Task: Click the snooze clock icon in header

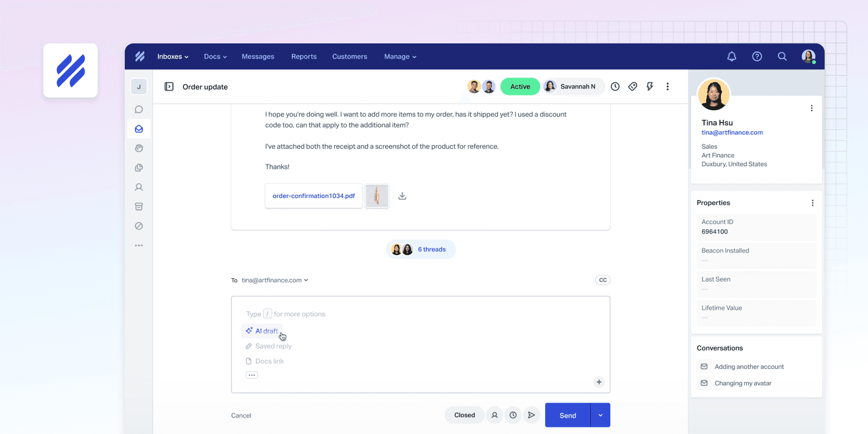Action: (x=615, y=87)
